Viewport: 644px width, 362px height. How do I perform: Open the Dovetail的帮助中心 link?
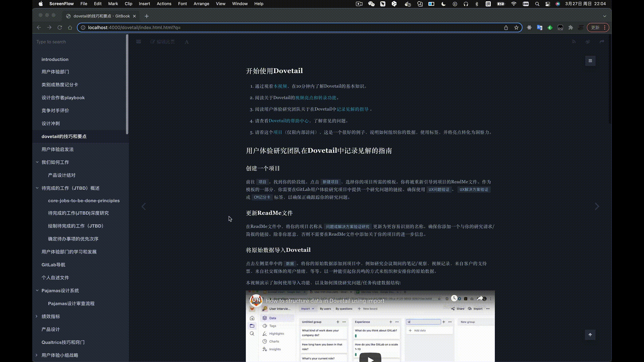pos(289,121)
